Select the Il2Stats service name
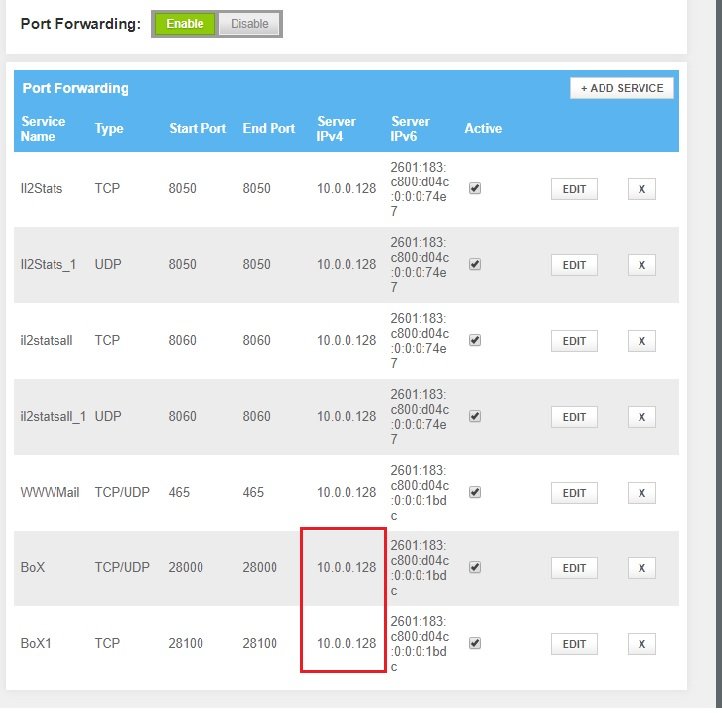This screenshot has height=713, width=722. click(x=41, y=188)
